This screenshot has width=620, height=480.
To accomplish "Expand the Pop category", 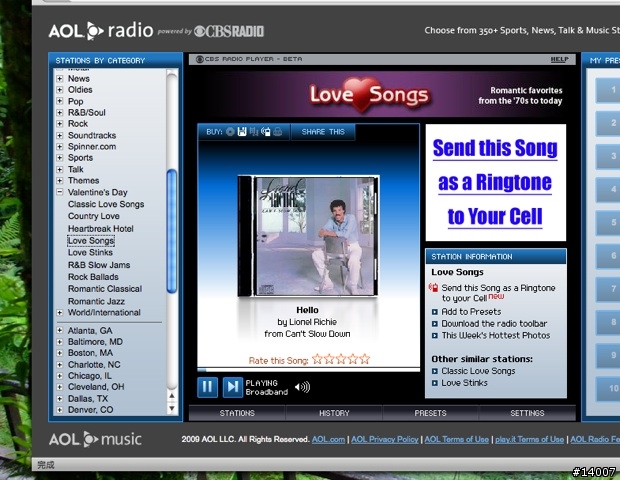I will 60,101.
